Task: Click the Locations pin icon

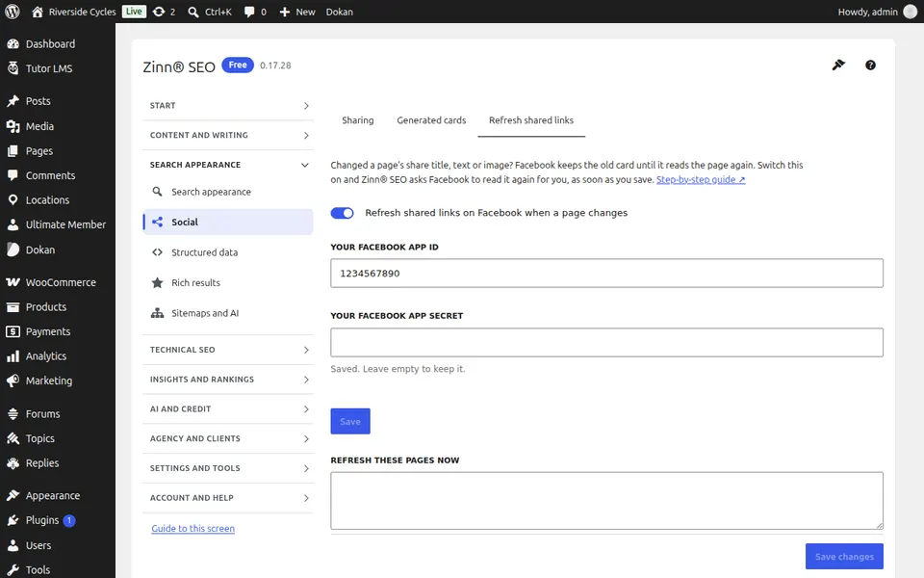Action: coord(13,200)
